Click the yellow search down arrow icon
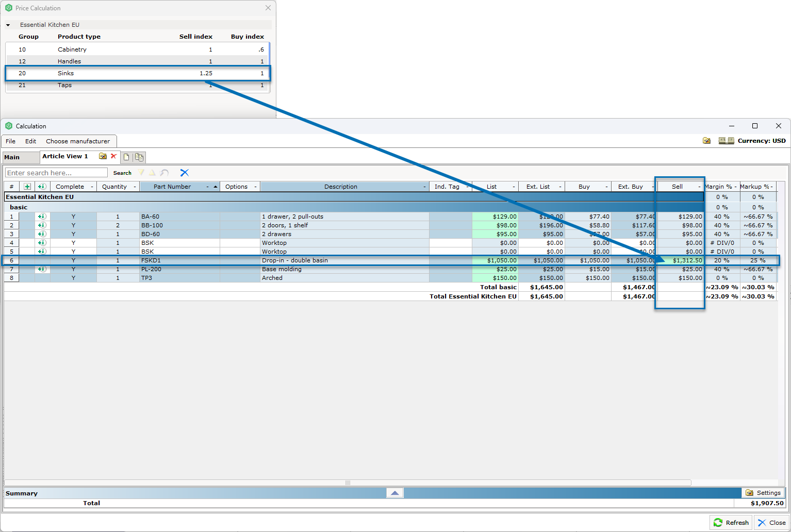The height and width of the screenshot is (532, 791). 141,172
